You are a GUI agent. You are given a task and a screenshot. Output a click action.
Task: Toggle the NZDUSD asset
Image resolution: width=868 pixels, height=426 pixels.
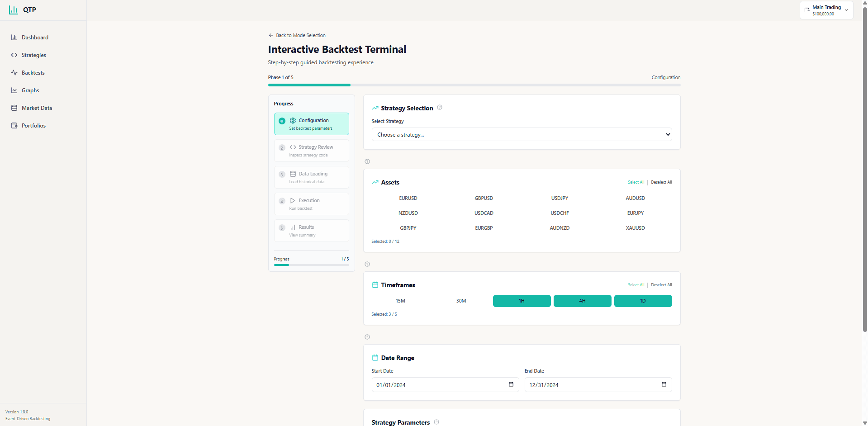click(408, 213)
